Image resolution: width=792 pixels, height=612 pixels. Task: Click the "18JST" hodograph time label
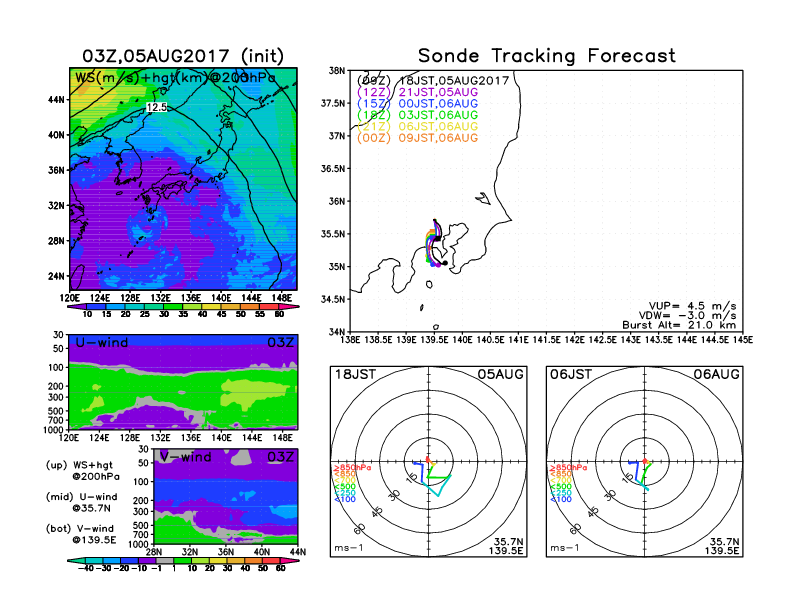click(356, 374)
